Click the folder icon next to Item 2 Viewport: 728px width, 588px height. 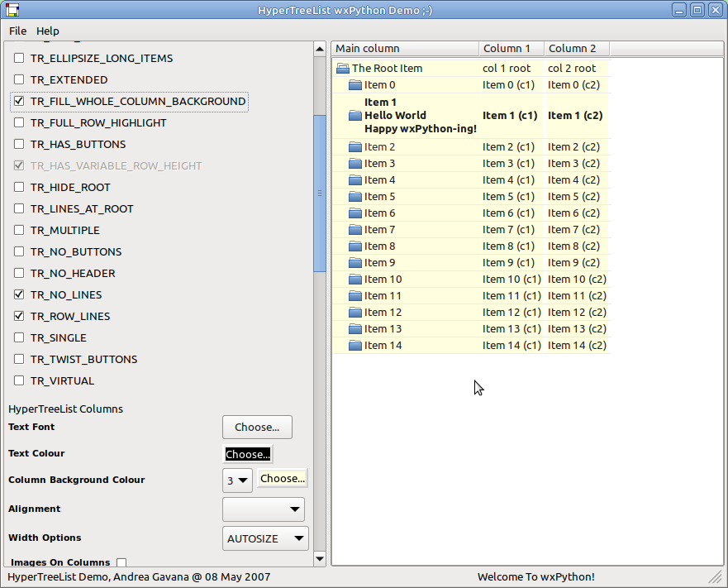tap(355, 147)
